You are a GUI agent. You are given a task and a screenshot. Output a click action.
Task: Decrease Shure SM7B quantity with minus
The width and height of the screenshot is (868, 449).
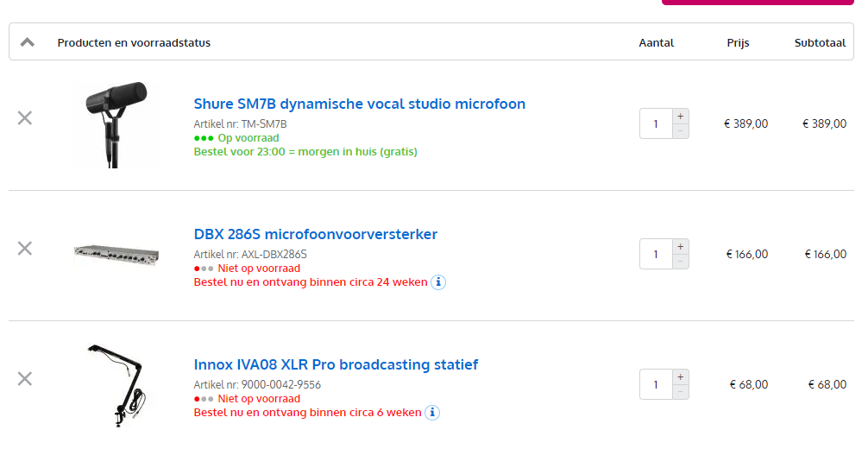point(680,131)
